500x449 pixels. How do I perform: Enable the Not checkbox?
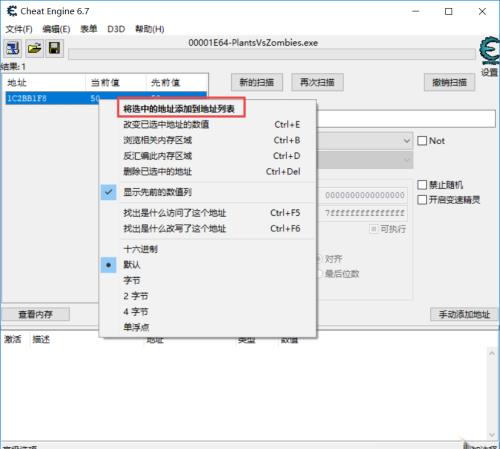coord(422,141)
